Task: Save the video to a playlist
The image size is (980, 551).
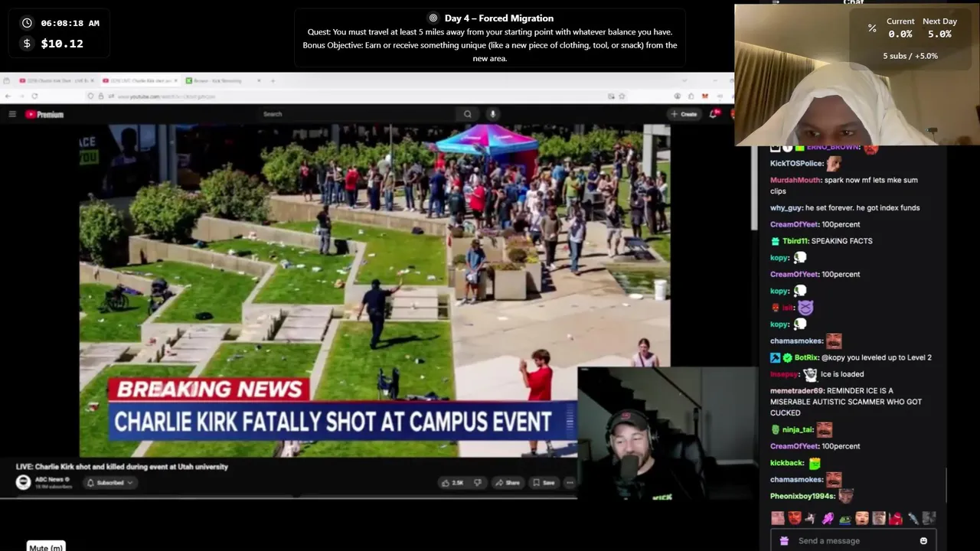Action: point(543,483)
